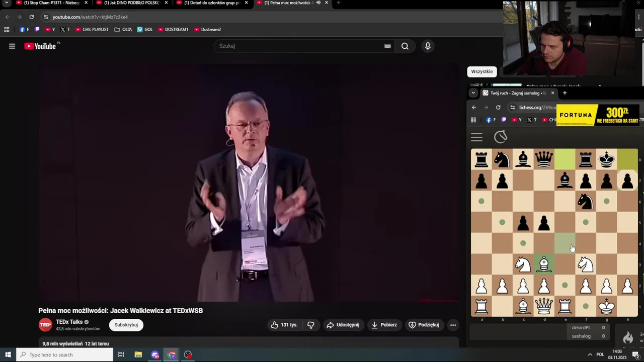Open a new tab in YouTube window

coord(338,3)
